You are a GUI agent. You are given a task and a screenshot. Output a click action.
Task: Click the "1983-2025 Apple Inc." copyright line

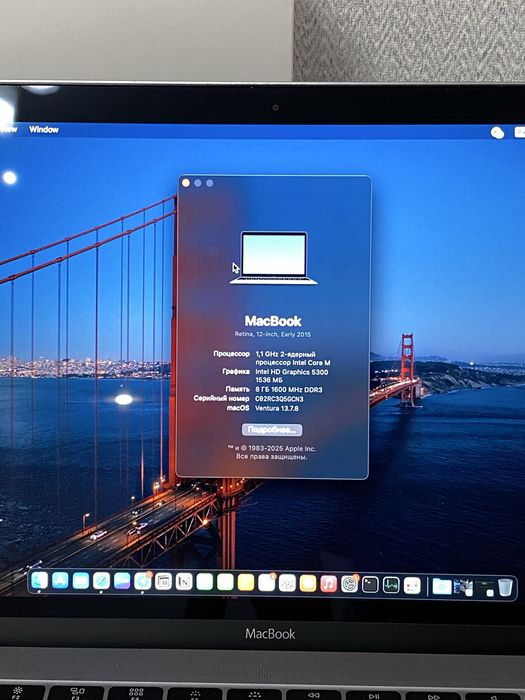271,448
